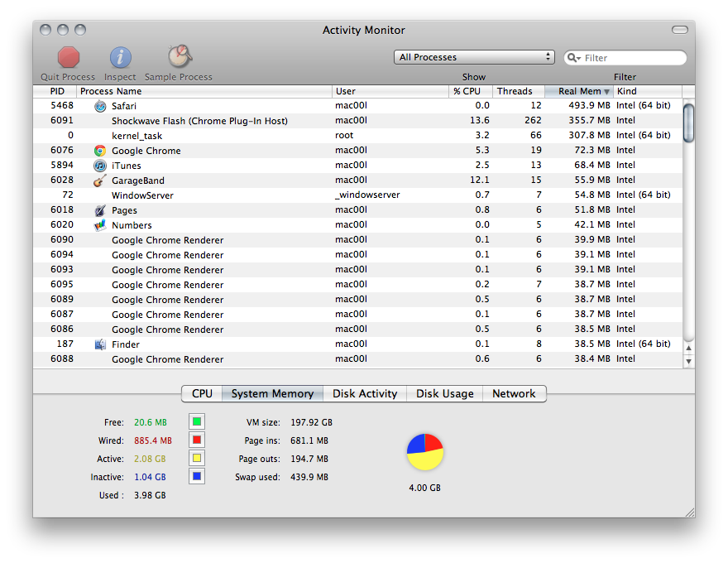Select the Pages pen icon
Image resolution: width=728 pixels, height=563 pixels.
click(100, 210)
